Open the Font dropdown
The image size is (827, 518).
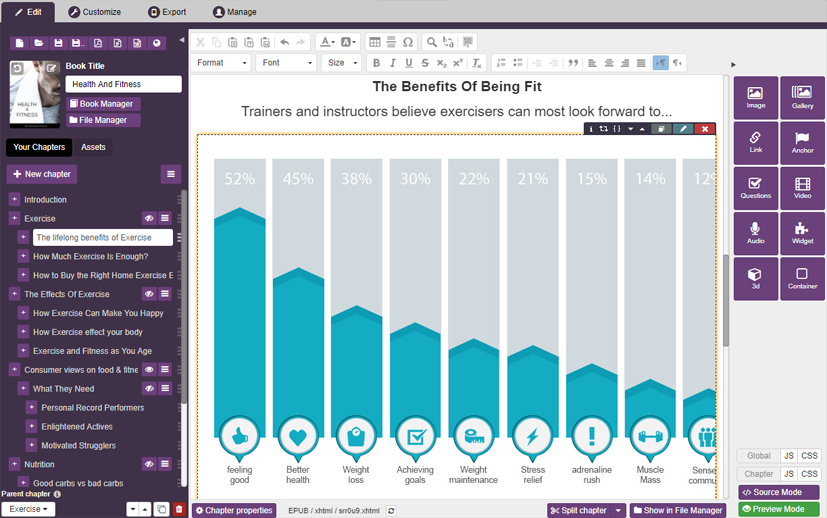[286, 63]
